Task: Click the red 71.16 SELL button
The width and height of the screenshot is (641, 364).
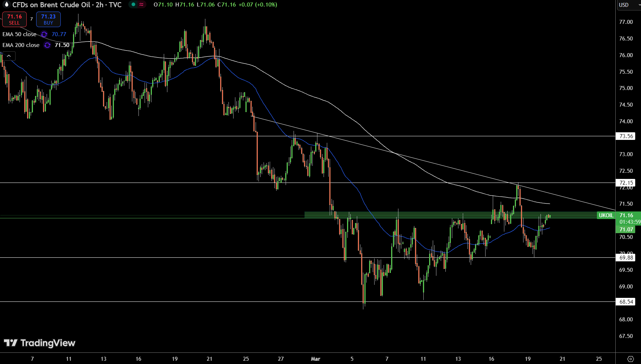Action: point(14,20)
